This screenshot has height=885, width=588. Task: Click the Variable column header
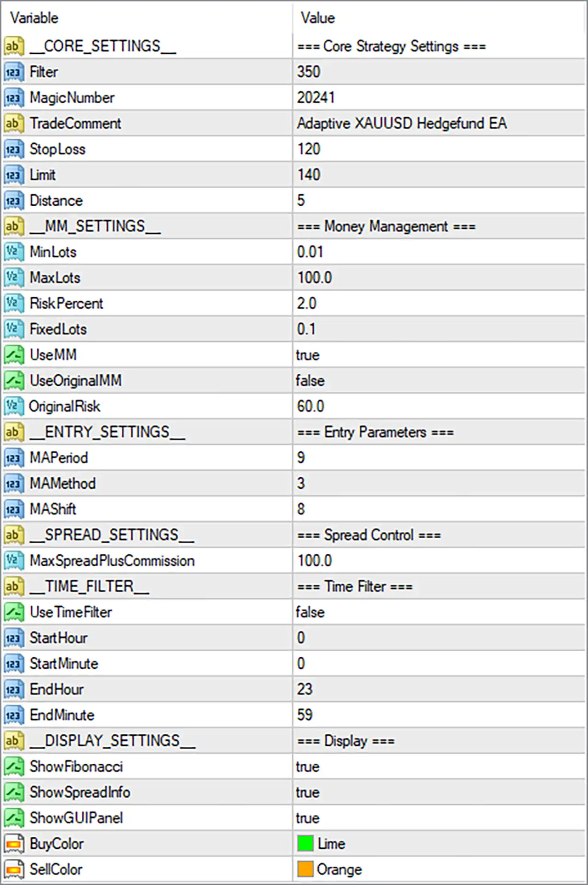point(34,18)
